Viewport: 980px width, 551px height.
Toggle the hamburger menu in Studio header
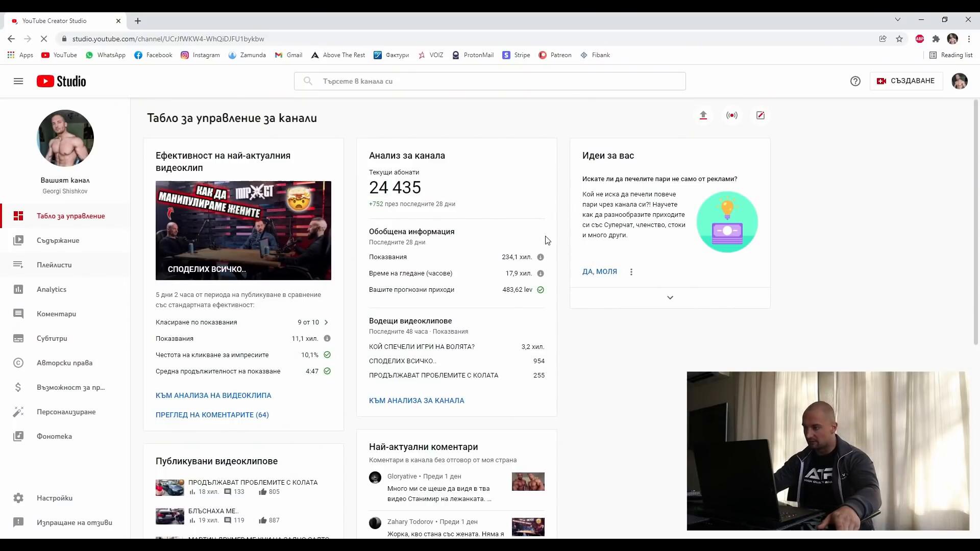(x=18, y=81)
